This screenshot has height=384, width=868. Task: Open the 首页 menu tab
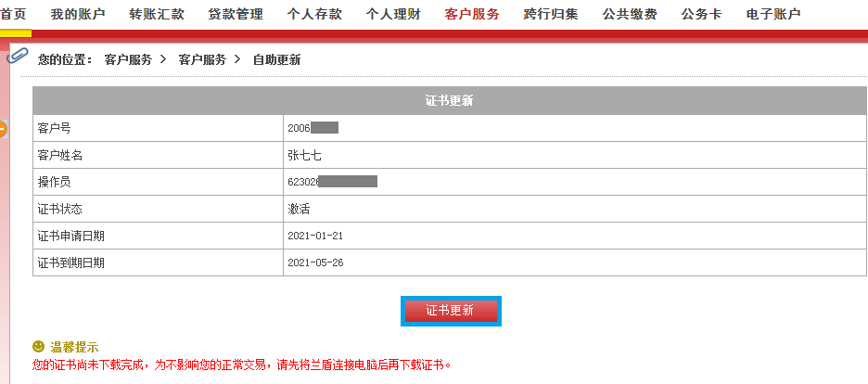tap(13, 15)
